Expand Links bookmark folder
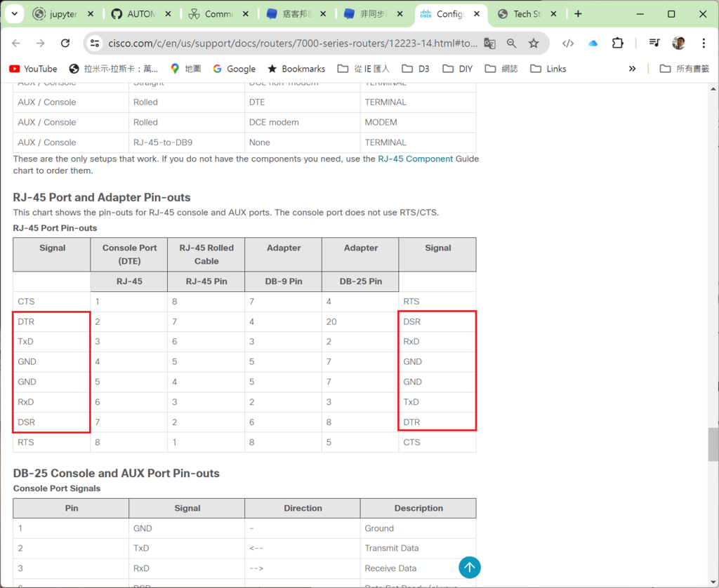This screenshot has width=719, height=588. pos(548,69)
